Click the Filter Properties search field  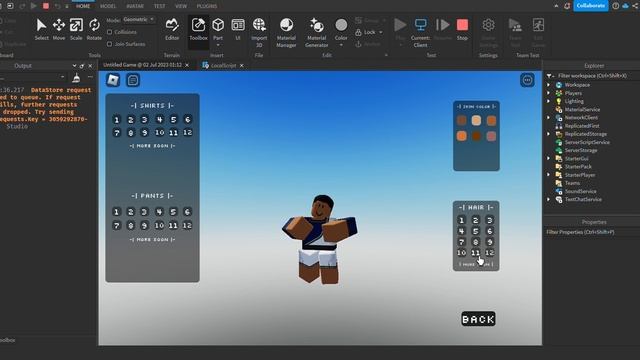[592, 232]
